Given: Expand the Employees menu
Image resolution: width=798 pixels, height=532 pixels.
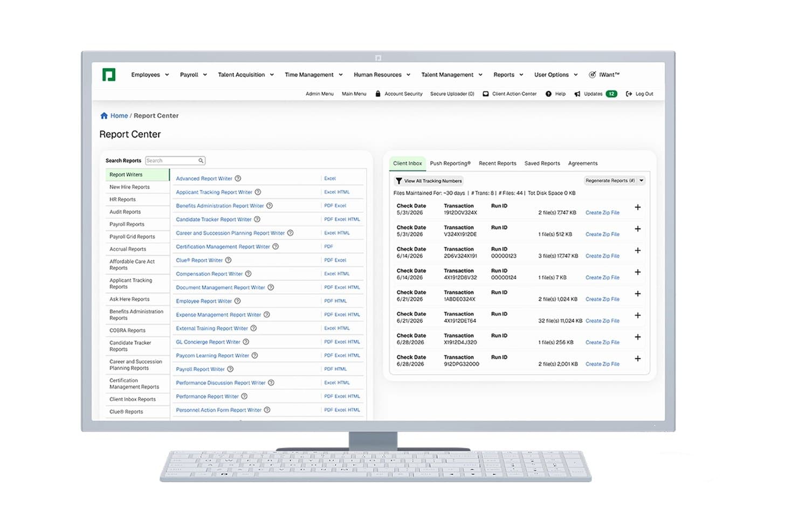Looking at the screenshot, I should [150, 75].
